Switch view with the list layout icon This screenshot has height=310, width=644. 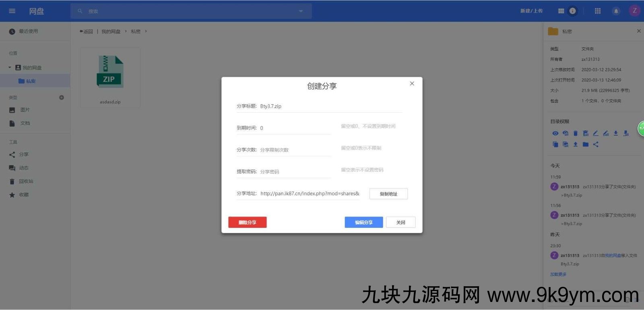click(x=561, y=11)
